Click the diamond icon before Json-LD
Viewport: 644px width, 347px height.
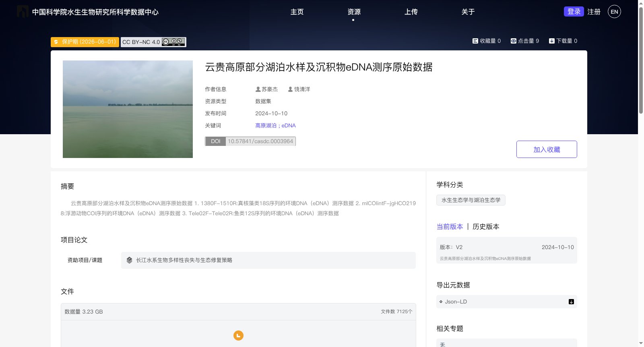point(441,302)
